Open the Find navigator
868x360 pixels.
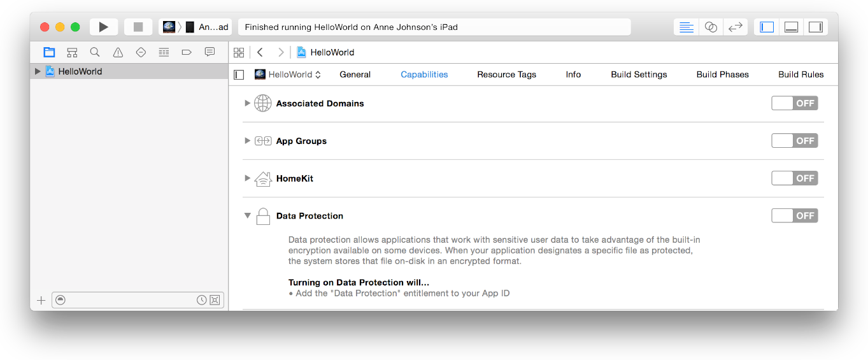pyautogui.click(x=95, y=52)
